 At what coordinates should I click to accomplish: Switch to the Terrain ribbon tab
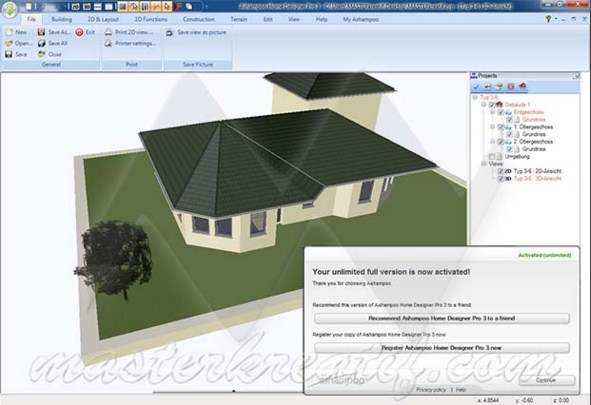pyautogui.click(x=239, y=19)
